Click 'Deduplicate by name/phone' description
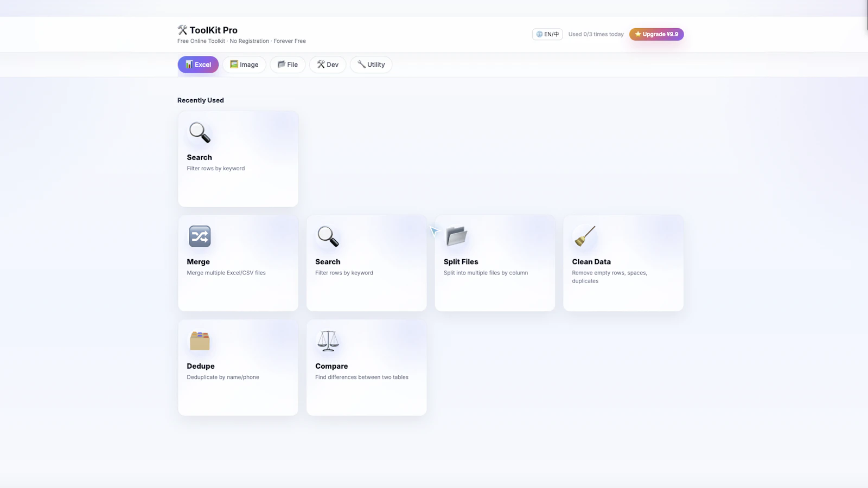Image resolution: width=868 pixels, height=488 pixels. pyautogui.click(x=223, y=377)
